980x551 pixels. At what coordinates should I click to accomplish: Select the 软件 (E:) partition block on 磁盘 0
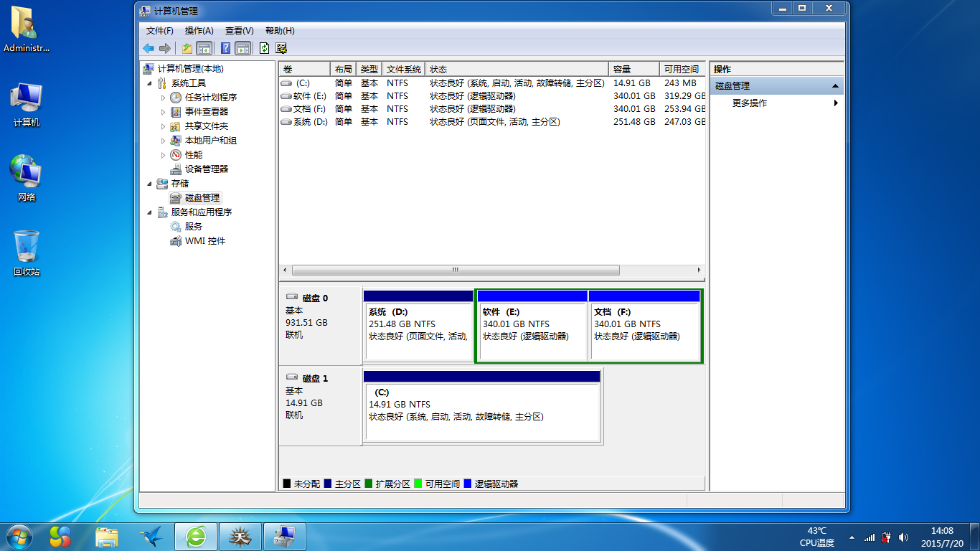click(532, 325)
